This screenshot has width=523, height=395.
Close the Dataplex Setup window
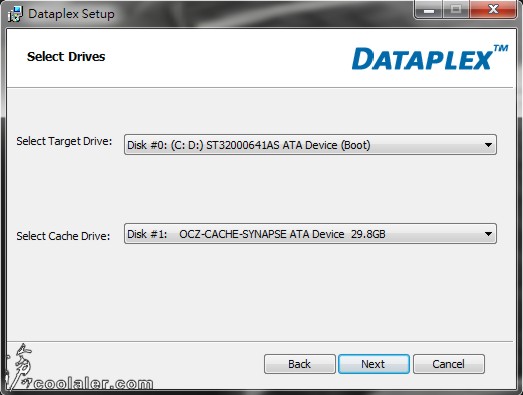[x=493, y=9]
